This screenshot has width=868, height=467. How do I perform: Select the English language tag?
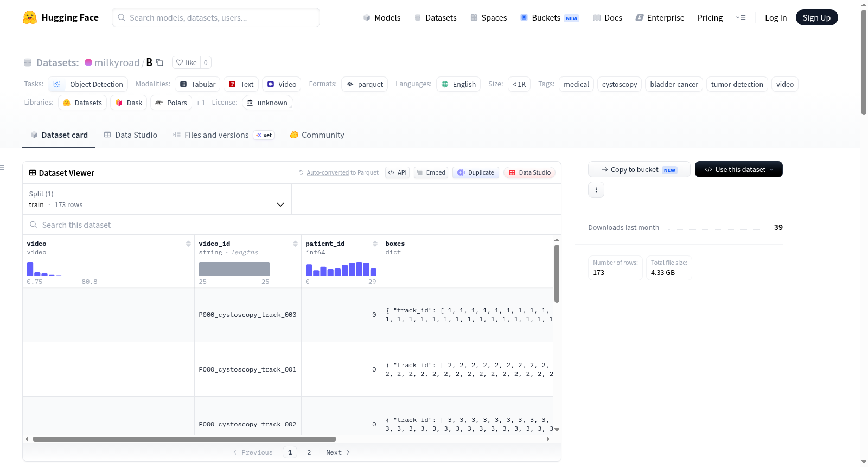click(458, 84)
